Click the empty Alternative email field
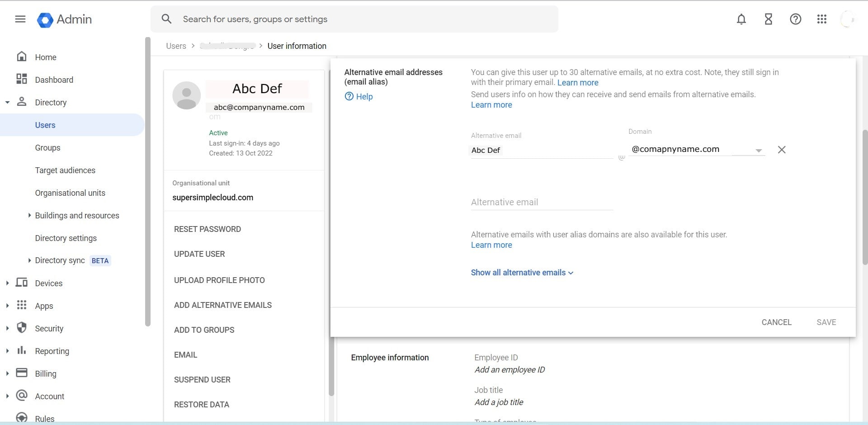This screenshot has height=425, width=868. (542, 202)
